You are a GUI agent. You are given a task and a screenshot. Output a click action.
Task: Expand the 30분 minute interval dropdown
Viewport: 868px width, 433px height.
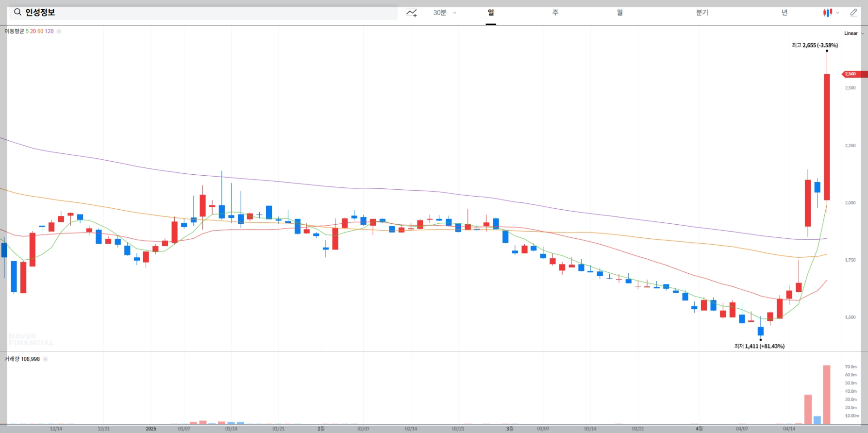pos(445,13)
